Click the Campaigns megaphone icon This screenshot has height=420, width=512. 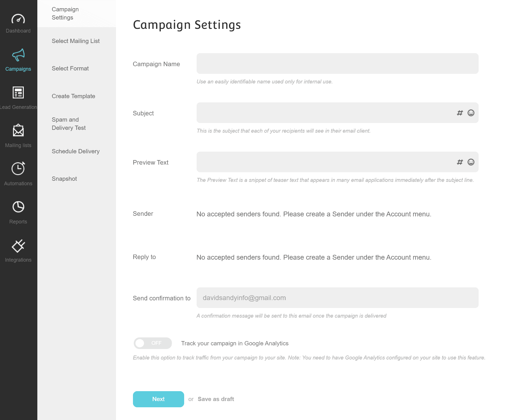point(18,55)
